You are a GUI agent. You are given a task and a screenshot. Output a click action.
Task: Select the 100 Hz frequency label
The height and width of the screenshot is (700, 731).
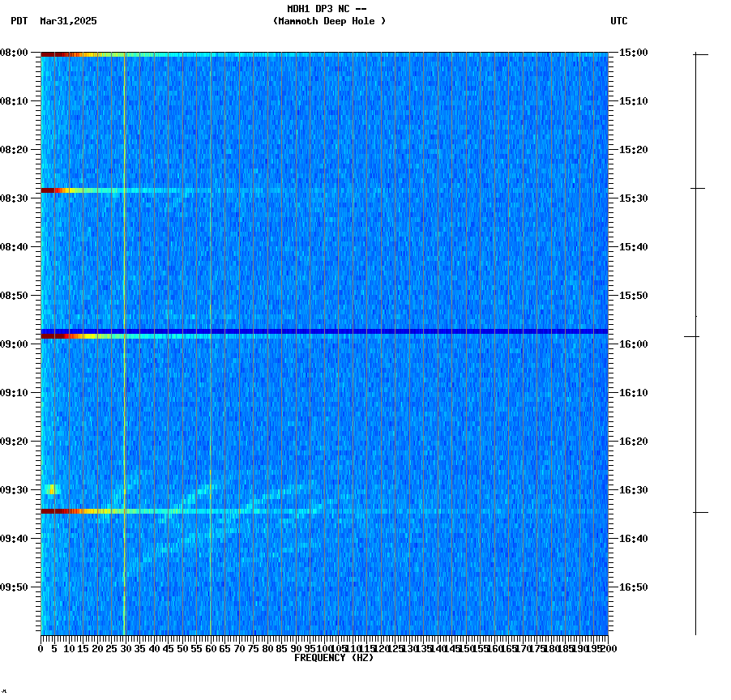[323, 649]
